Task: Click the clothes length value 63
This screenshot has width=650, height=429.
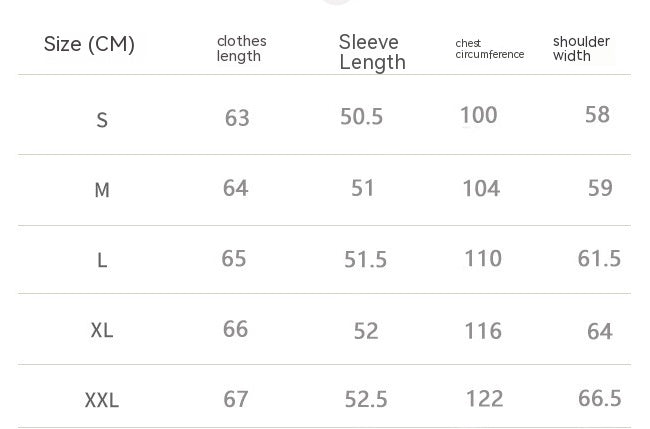Action: pos(237,118)
